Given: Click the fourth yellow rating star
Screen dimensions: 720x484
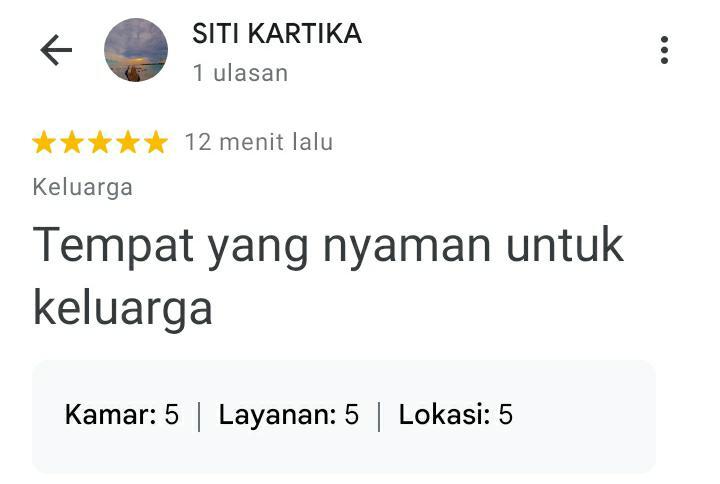Looking at the screenshot, I should (128, 142).
